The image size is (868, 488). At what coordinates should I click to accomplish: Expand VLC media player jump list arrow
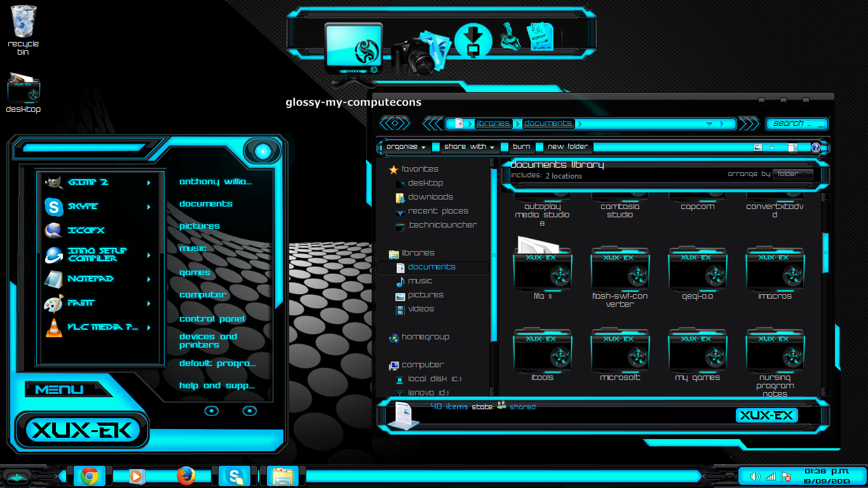tap(149, 328)
